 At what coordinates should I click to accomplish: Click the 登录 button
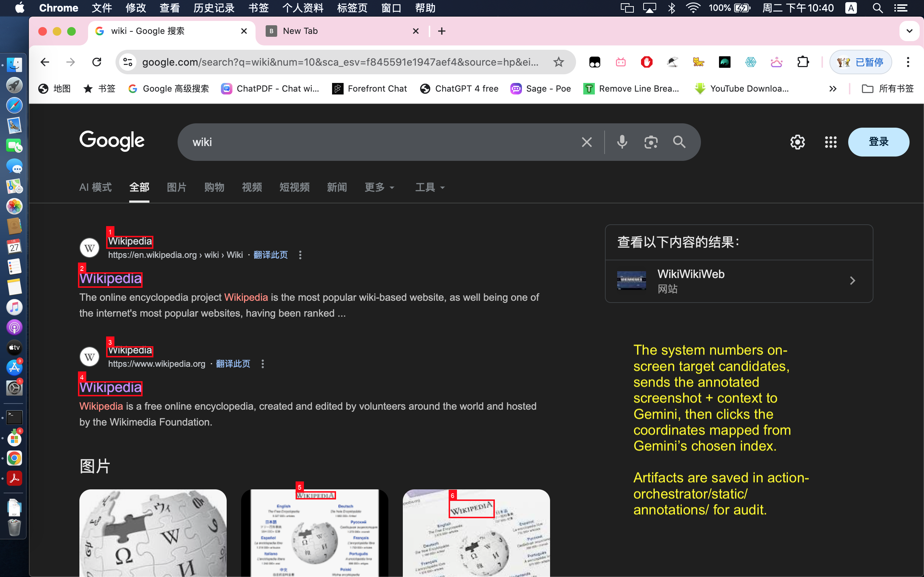(x=878, y=142)
